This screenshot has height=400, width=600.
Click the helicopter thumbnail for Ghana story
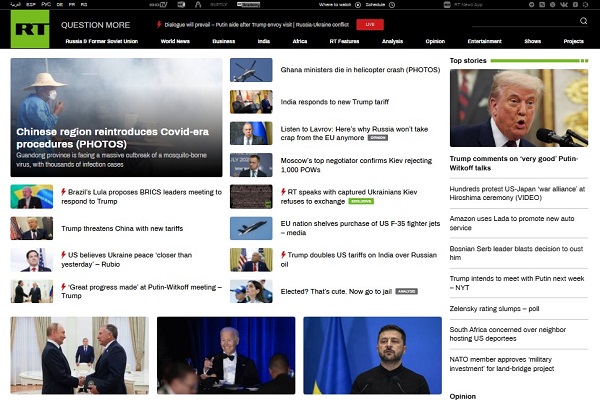pos(251,70)
